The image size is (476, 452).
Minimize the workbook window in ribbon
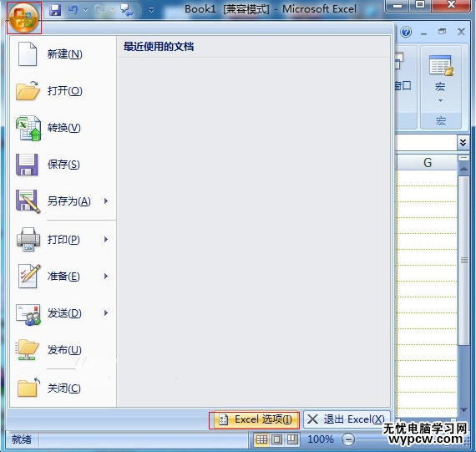click(423, 33)
